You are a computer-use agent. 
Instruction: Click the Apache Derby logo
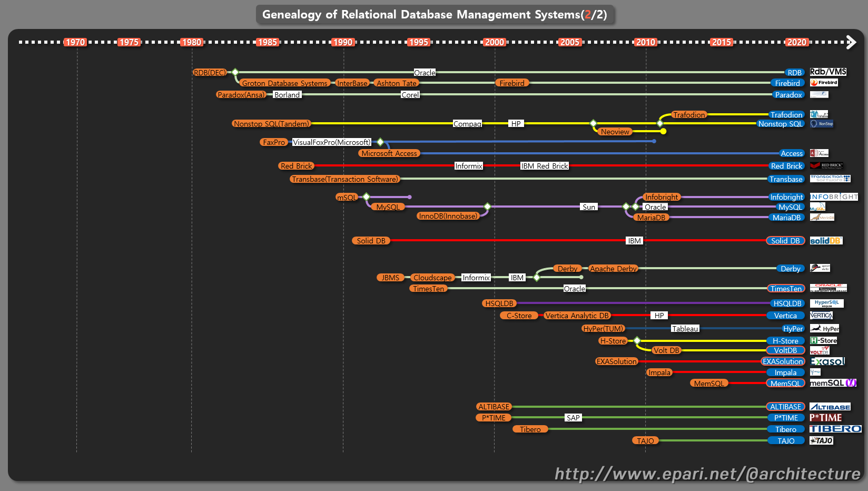[x=820, y=268]
